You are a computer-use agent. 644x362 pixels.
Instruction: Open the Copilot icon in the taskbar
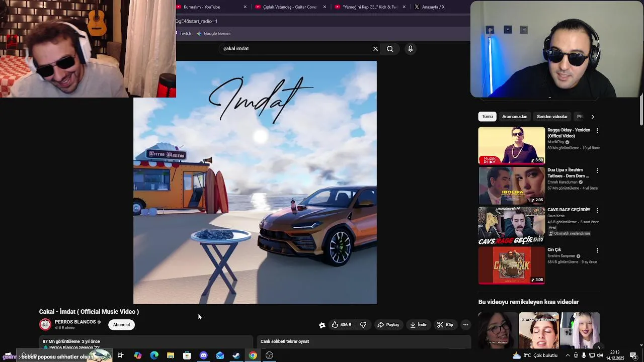click(x=137, y=355)
